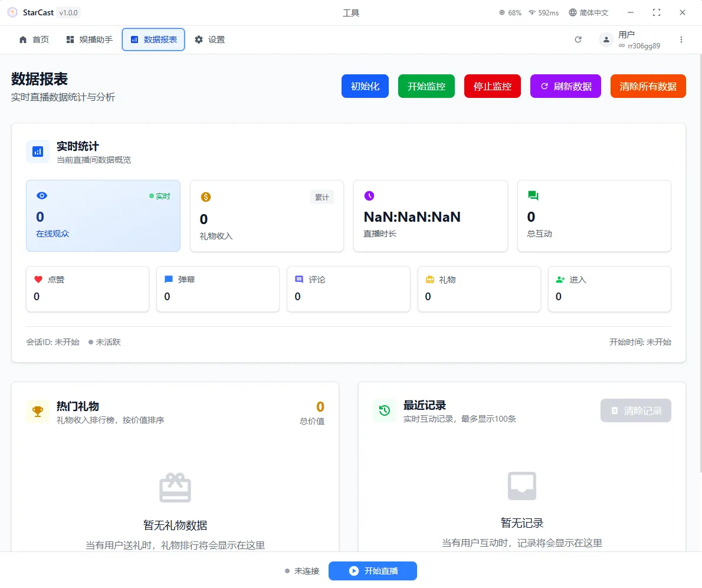
Task: Click the heart icon on 点赞 card
Action: 37,279
